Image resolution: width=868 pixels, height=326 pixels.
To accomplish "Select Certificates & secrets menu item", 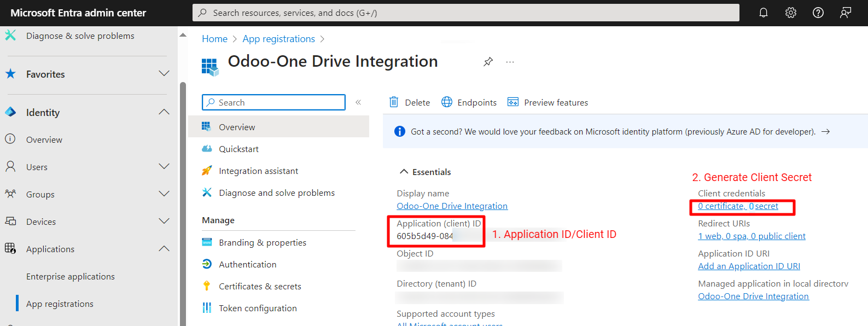I will point(260,286).
